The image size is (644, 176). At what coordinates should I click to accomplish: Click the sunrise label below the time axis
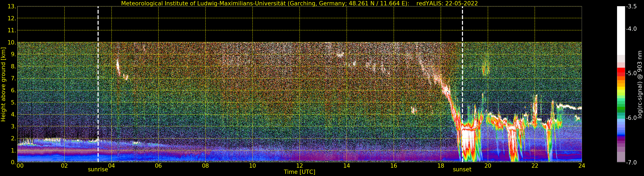coord(98,170)
